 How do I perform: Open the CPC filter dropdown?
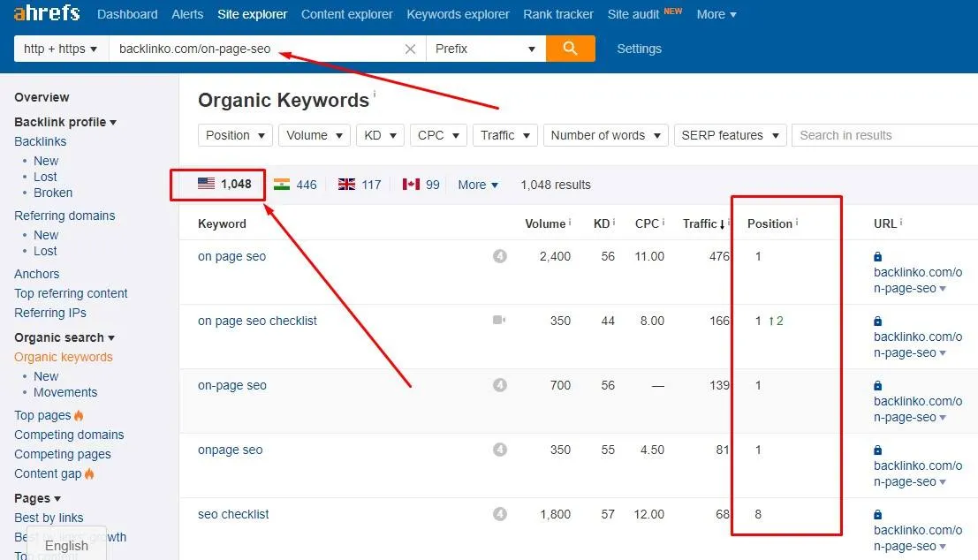[438, 135]
